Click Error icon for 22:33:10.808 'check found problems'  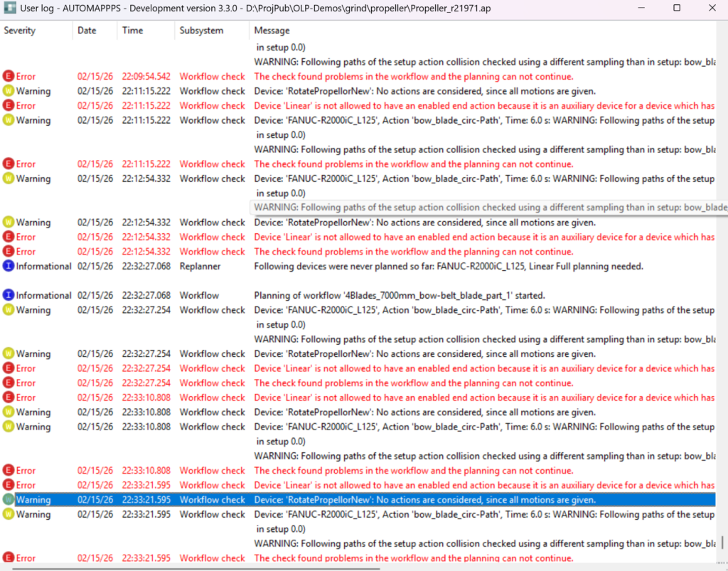tap(9, 471)
